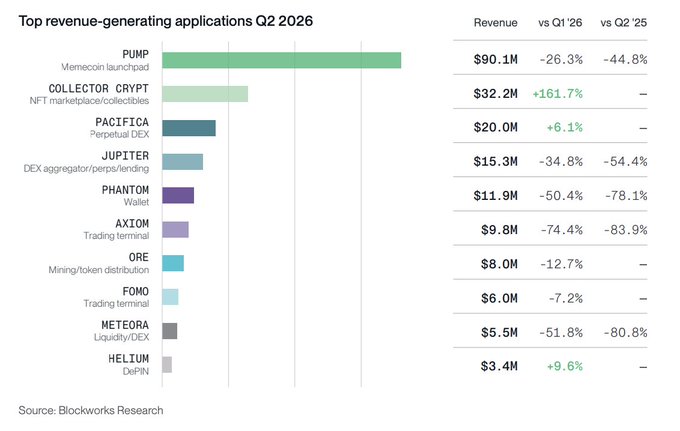Click the cyan ORE bar
Image resolution: width=680 pixels, height=431 pixels.
coord(173,263)
